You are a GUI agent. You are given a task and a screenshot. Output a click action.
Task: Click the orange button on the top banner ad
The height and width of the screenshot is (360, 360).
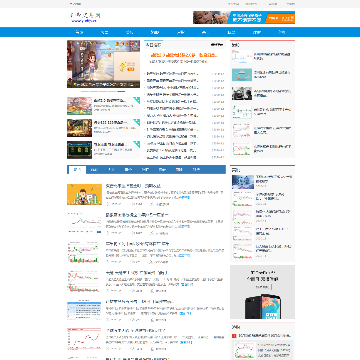pos(280,19)
